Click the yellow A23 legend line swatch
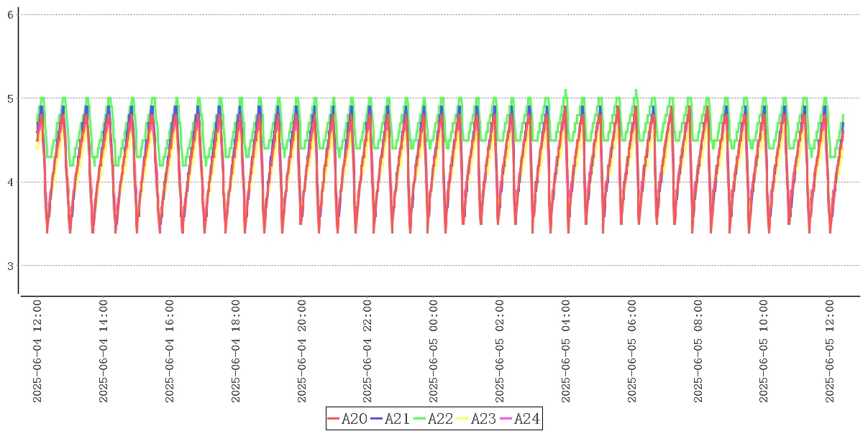Image resolution: width=868 pixels, height=431 pixels. [463, 419]
